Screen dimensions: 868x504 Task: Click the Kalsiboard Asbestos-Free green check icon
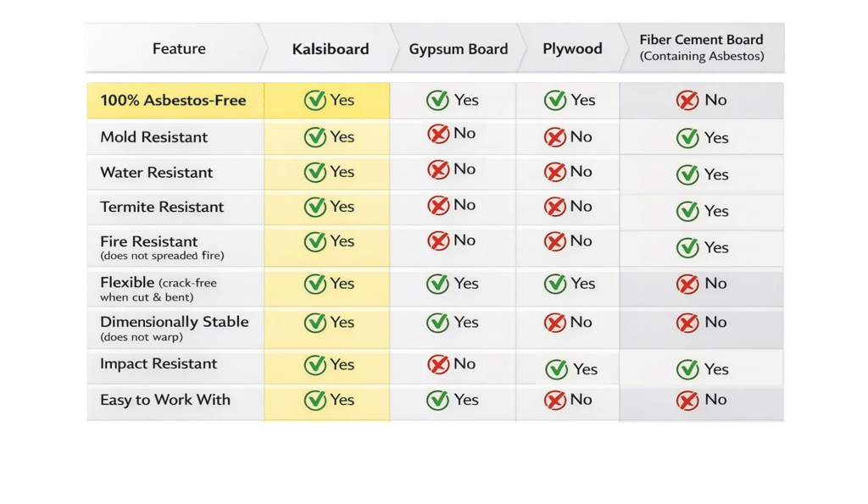315,101
